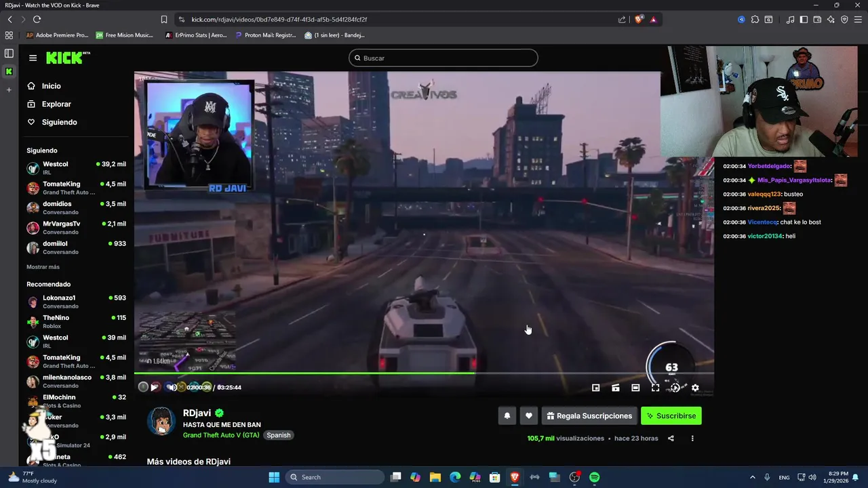Viewport: 868px width, 488px height.
Task: Click the Spanish language tag
Action: (x=278, y=435)
